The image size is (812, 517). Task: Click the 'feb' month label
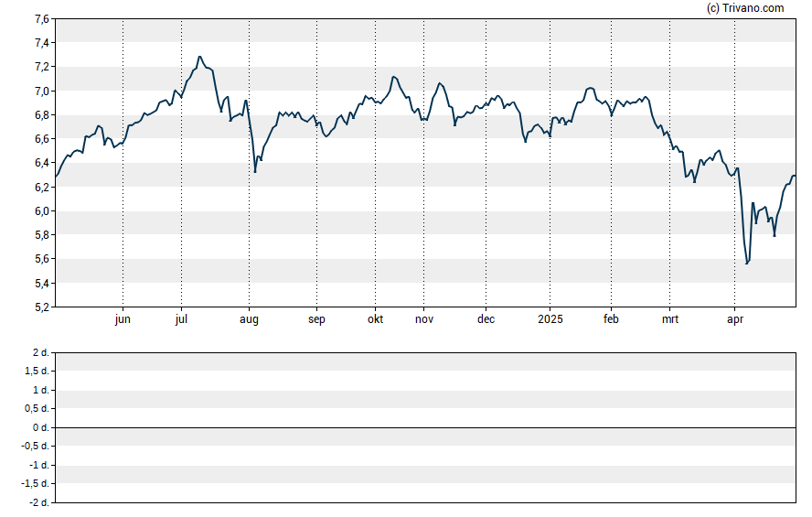[611, 319]
